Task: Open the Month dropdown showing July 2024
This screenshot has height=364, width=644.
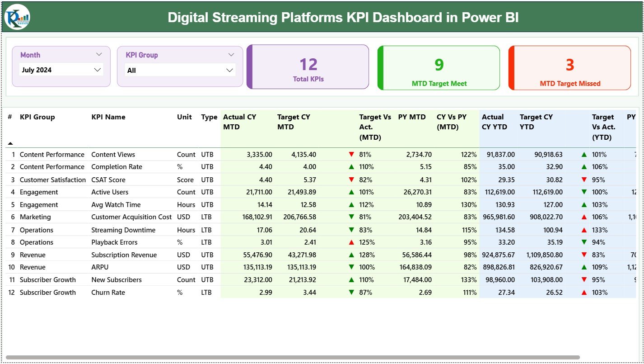Action: coord(61,70)
